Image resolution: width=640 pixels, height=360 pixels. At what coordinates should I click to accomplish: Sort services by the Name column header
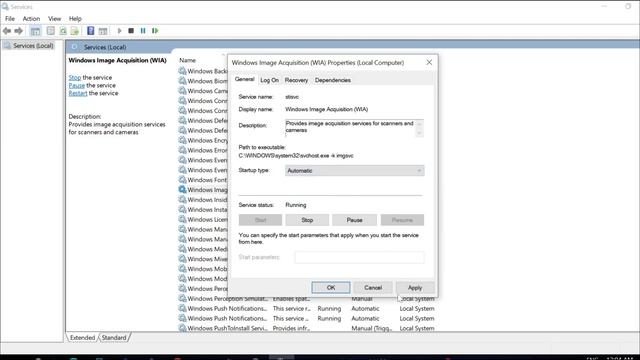coord(188,60)
